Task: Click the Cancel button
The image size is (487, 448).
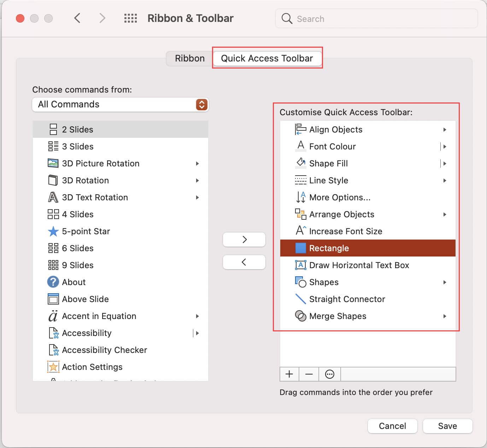Action: [392, 426]
